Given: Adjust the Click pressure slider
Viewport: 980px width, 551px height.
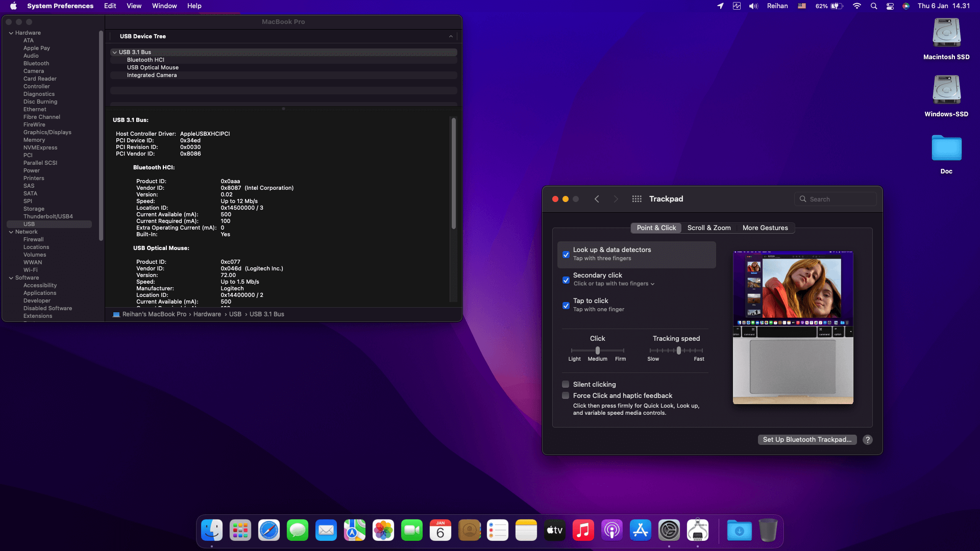Looking at the screenshot, I should [598, 350].
